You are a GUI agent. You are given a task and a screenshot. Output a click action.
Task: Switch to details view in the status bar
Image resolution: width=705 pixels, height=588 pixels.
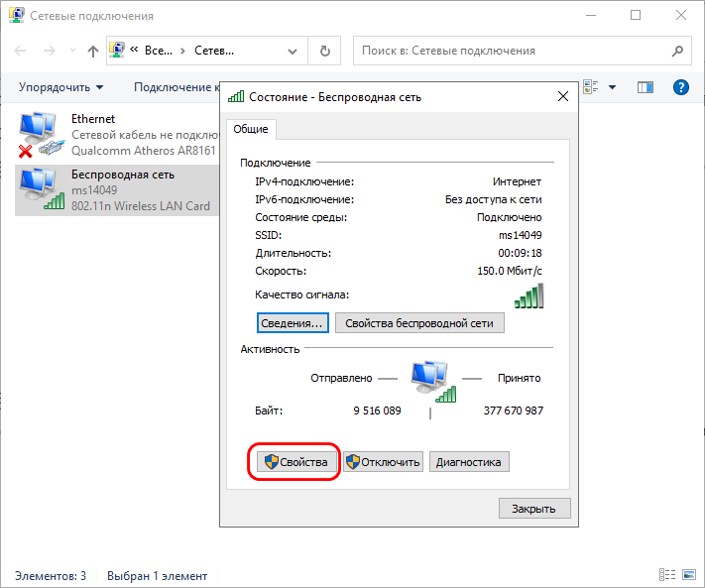coord(667,574)
